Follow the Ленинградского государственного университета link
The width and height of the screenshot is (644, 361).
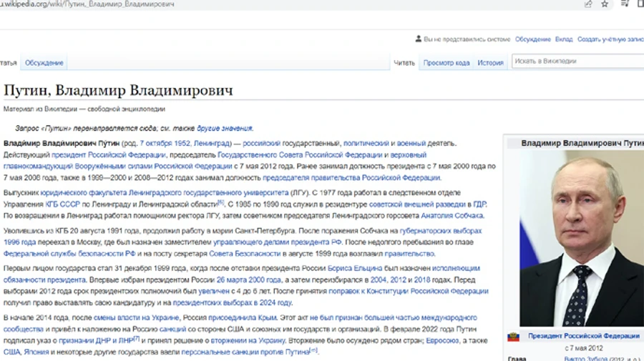coord(209,193)
